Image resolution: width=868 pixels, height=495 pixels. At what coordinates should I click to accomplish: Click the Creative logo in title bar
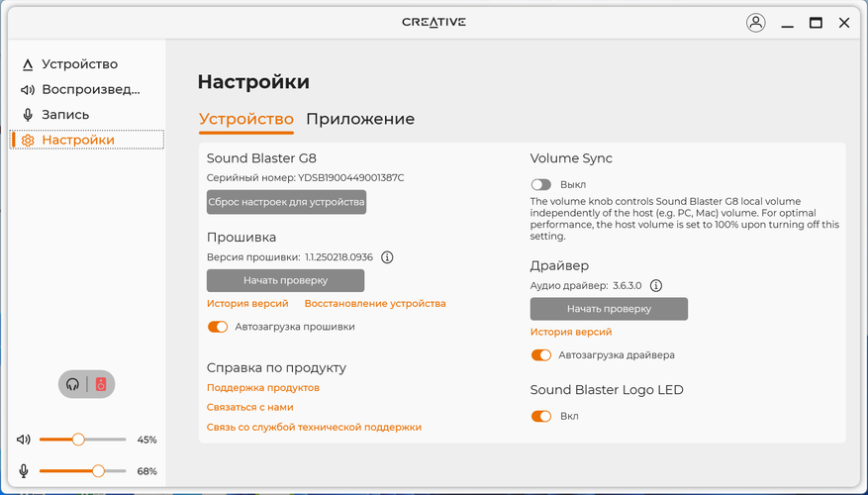pos(434,22)
